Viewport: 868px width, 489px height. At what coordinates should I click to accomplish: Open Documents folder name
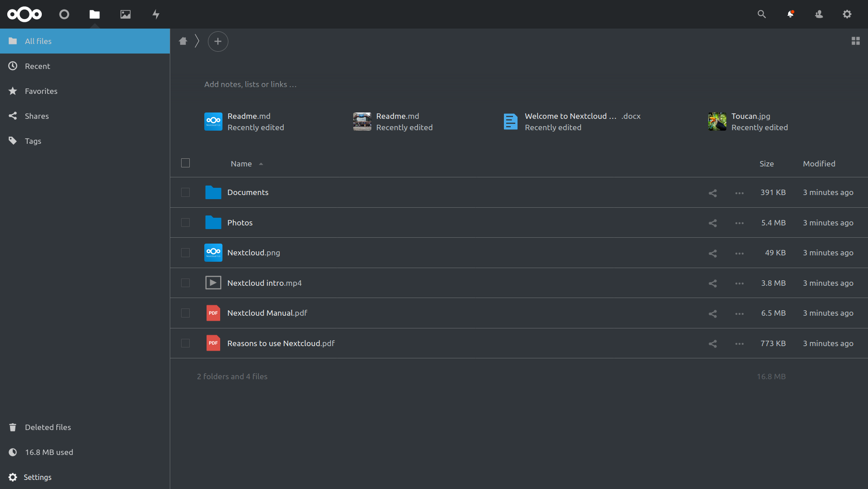247,192
